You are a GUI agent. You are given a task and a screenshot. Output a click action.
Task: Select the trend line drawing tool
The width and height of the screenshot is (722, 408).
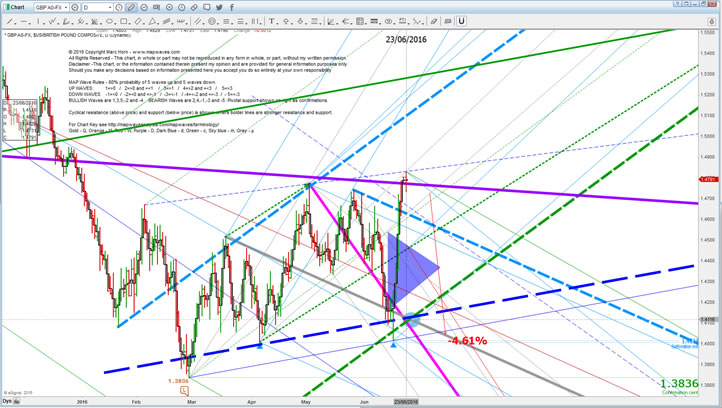(9, 21)
